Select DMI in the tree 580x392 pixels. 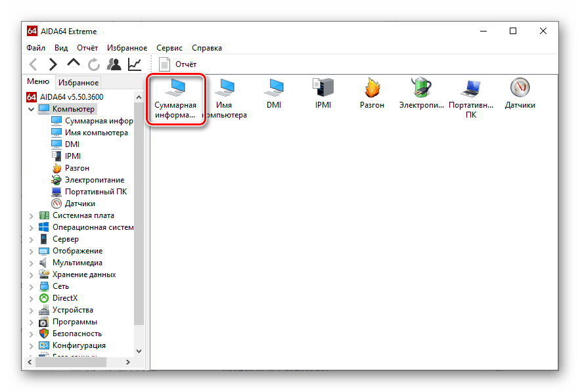pyautogui.click(x=72, y=144)
